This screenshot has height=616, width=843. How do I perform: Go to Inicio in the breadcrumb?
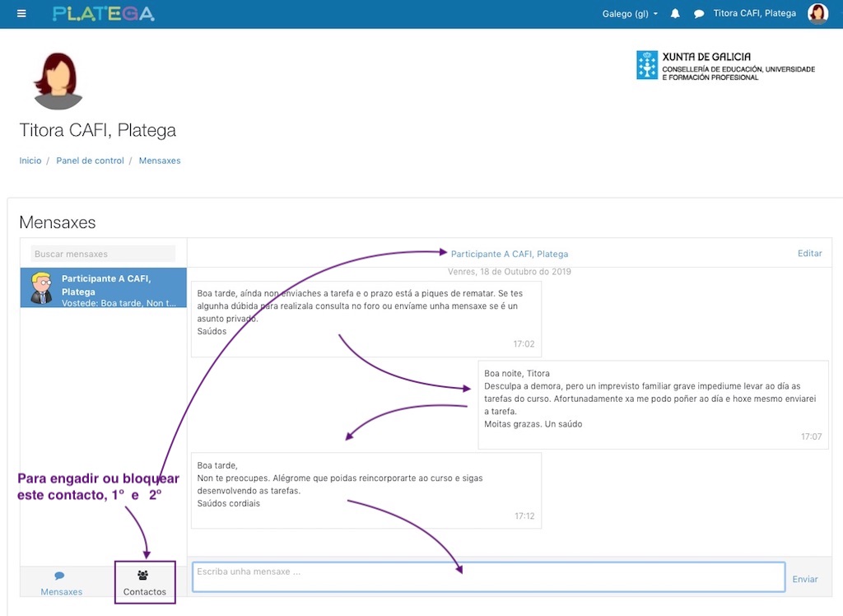pos(30,161)
